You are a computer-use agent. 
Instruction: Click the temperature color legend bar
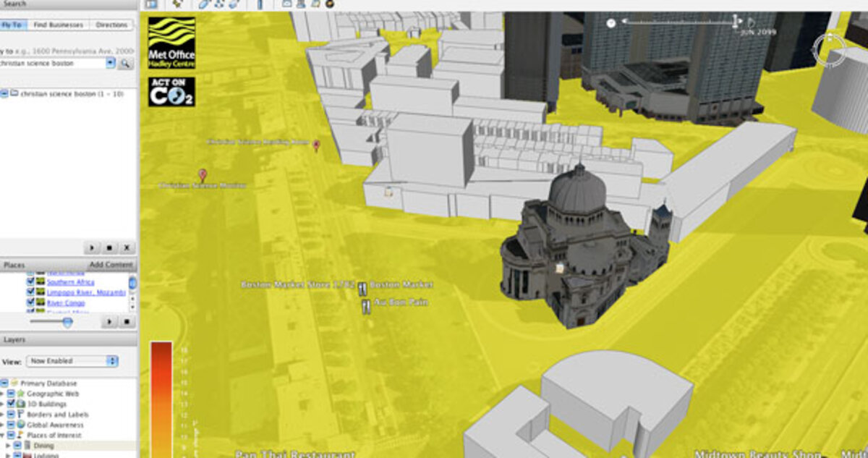click(161, 399)
